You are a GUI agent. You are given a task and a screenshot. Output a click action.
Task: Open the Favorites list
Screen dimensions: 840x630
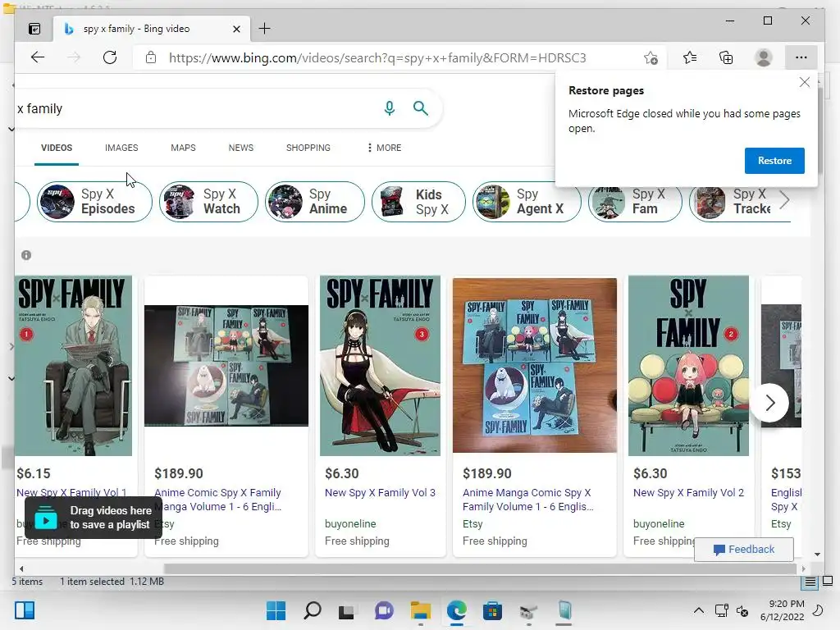690,57
